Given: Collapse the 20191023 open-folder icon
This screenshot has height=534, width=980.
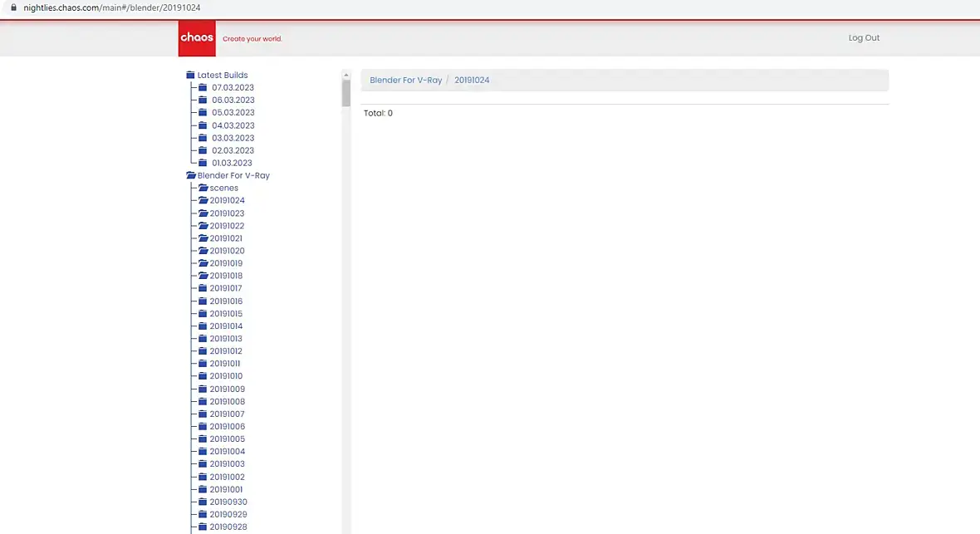Looking at the screenshot, I should tap(203, 213).
